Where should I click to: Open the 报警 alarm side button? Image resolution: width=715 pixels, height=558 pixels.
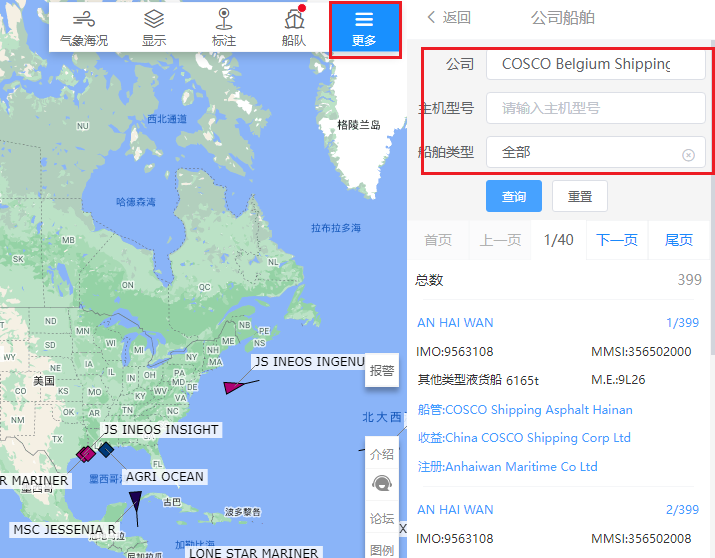point(382,370)
